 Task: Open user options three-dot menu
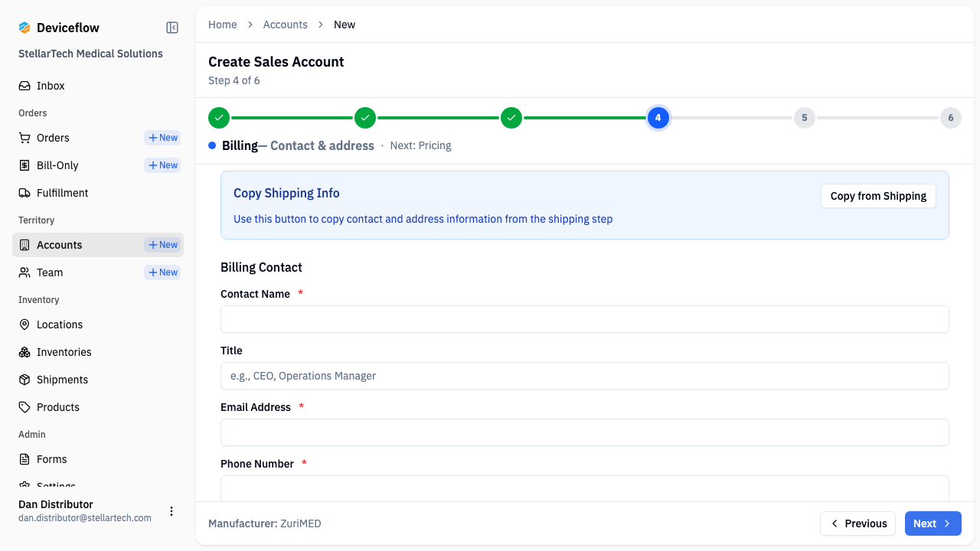171,511
